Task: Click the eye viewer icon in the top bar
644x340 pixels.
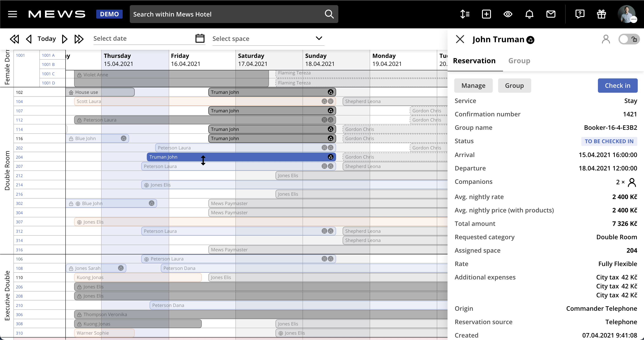Action: click(508, 14)
